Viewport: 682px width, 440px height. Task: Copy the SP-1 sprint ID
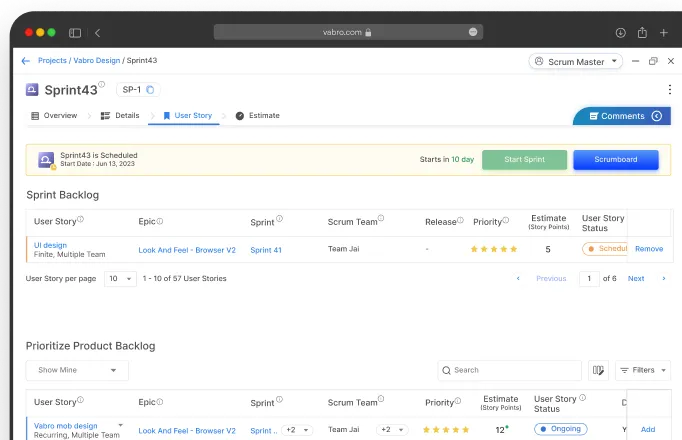point(150,90)
